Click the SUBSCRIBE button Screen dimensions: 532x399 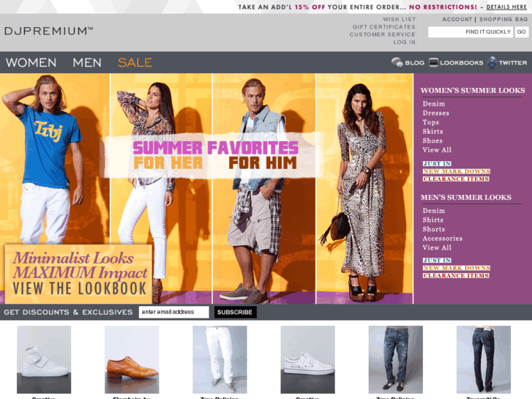235,312
